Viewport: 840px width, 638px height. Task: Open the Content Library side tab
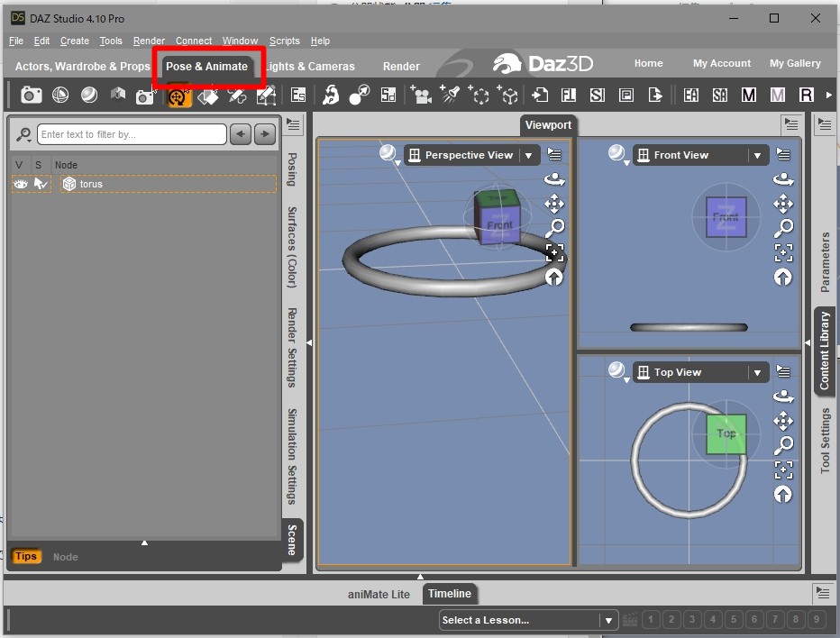coord(825,351)
